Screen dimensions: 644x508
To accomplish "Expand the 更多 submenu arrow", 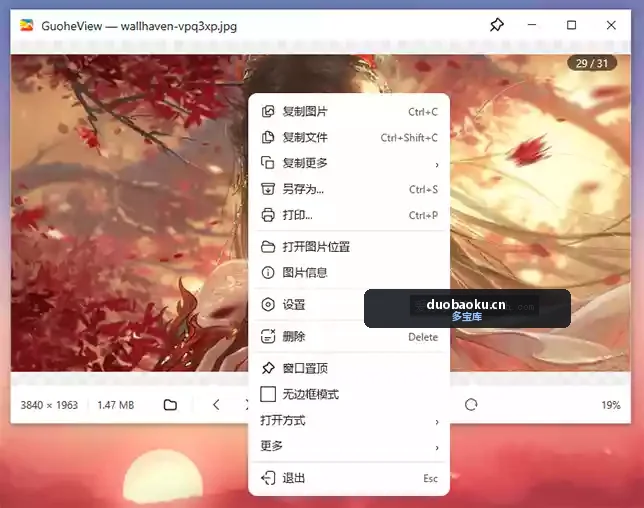I will (437, 447).
